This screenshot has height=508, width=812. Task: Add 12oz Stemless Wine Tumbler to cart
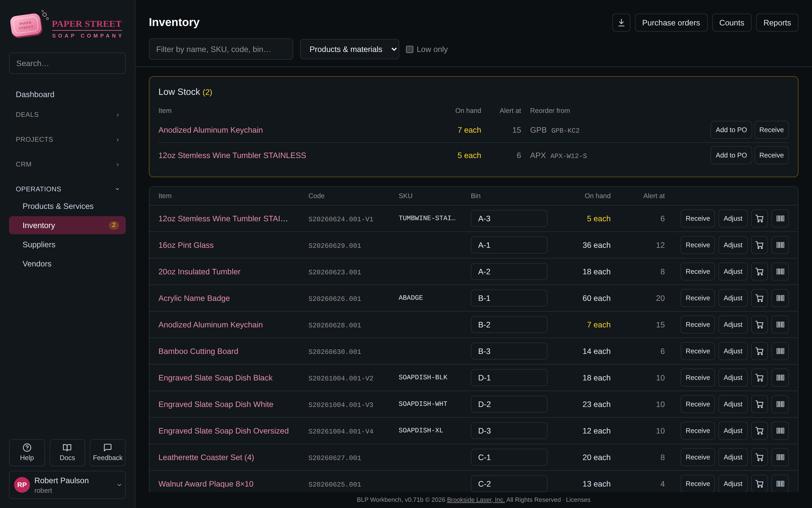pyautogui.click(x=759, y=218)
